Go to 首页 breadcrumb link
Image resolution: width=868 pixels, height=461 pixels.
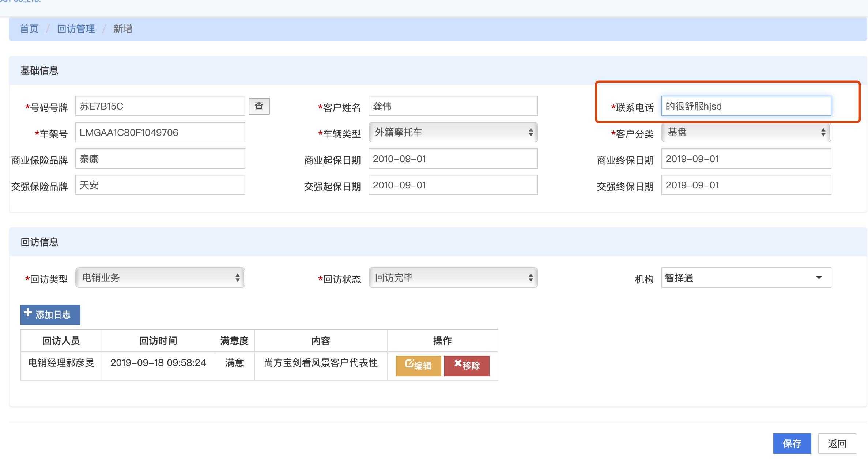tap(29, 29)
